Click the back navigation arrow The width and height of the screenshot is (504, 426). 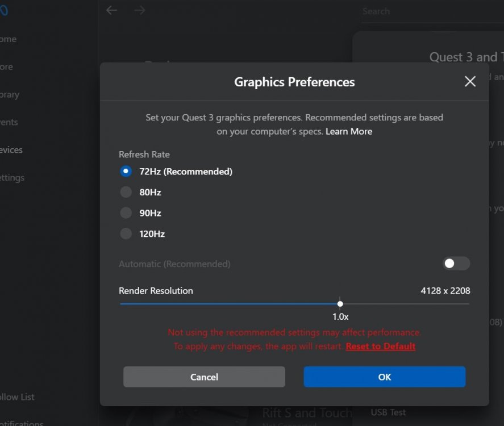click(111, 10)
